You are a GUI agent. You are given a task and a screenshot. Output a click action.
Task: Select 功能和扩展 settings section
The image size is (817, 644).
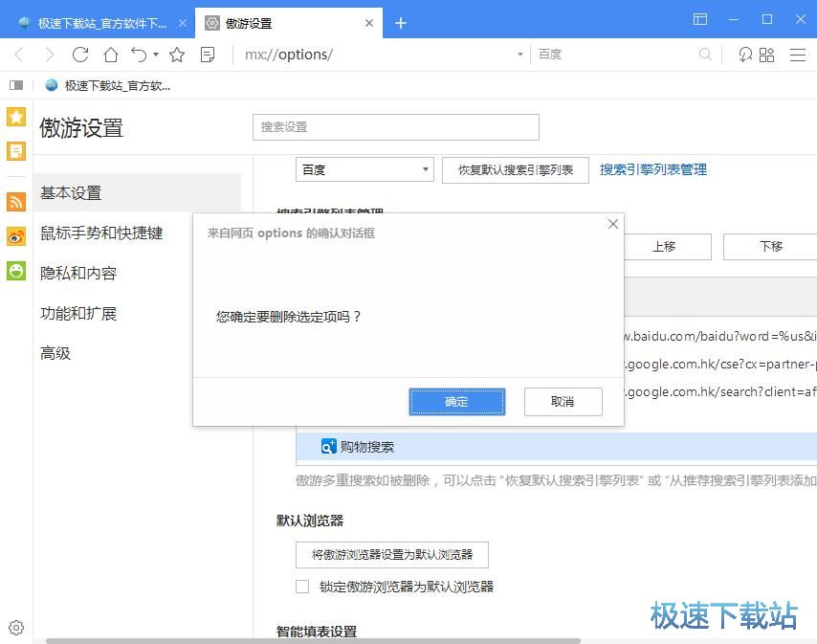78,313
